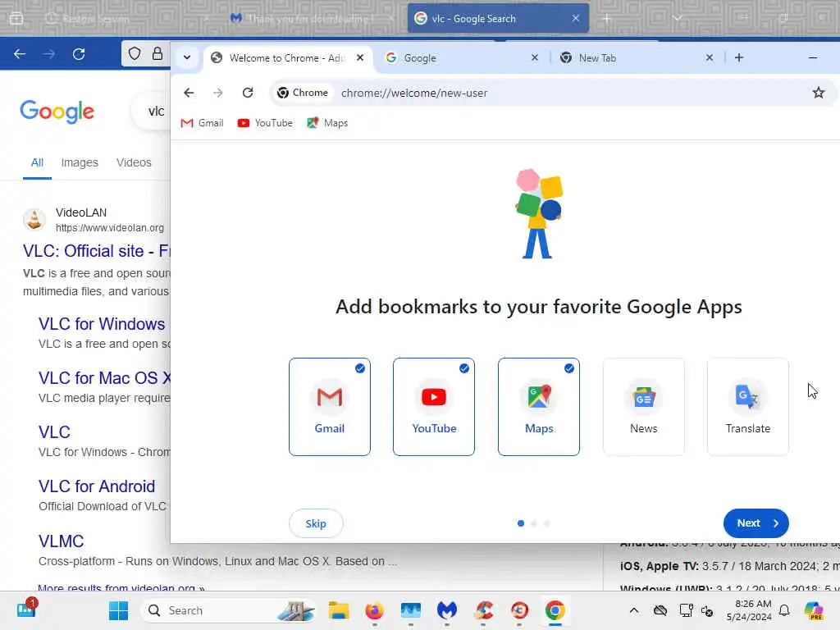This screenshot has width=840, height=630.
Task: Go back in the Chrome window
Action: click(x=189, y=93)
